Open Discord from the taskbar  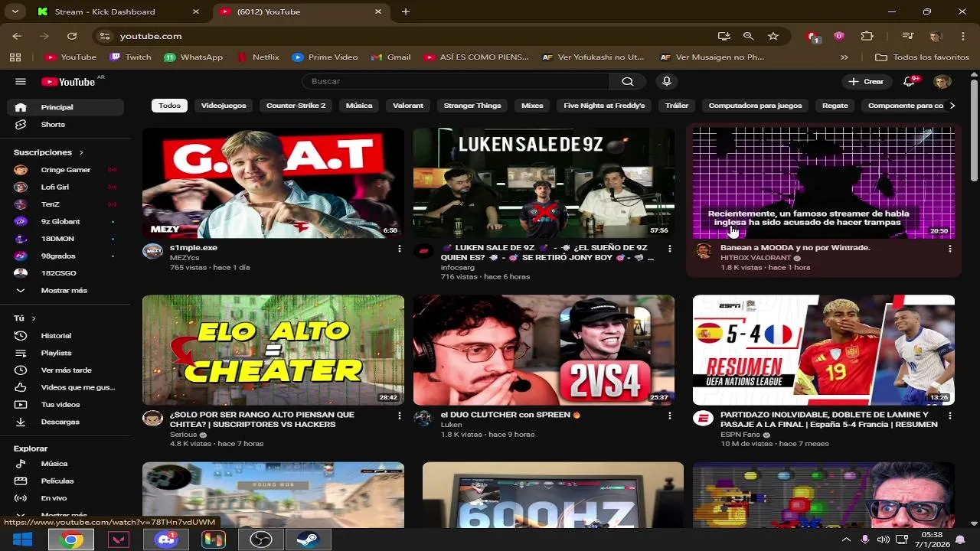point(166,540)
